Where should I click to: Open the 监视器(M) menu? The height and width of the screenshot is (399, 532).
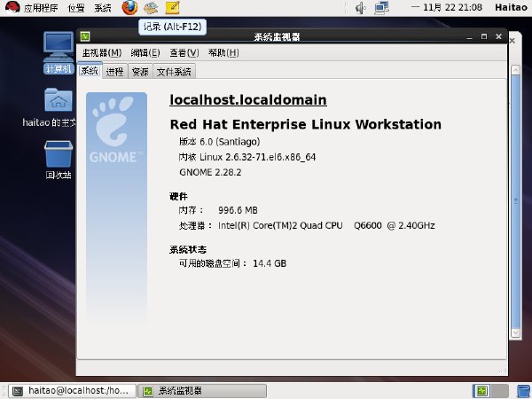click(x=102, y=52)
